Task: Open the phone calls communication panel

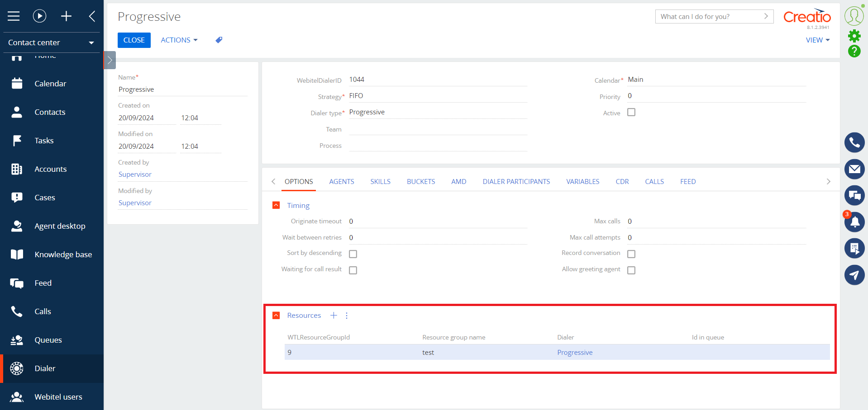Action: pos(854,143)
